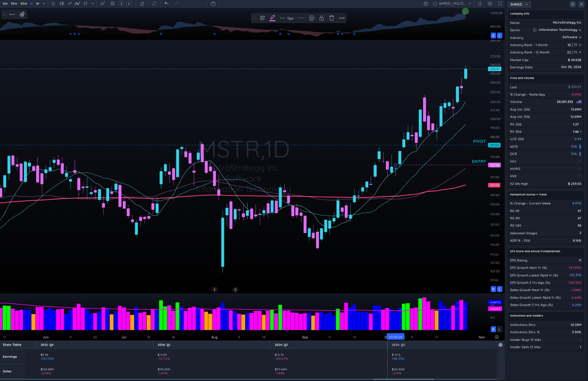Image resolution: width=588 pixels, height=381 pixels.
Task: Expand Sector Information Technology dropdown
Action: pos(580,30)
